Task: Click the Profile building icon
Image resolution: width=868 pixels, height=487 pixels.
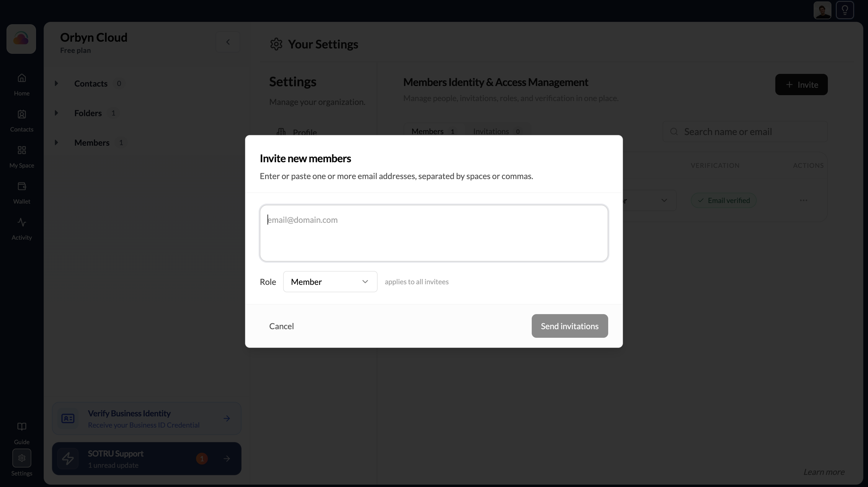Action: pos(281,132)
